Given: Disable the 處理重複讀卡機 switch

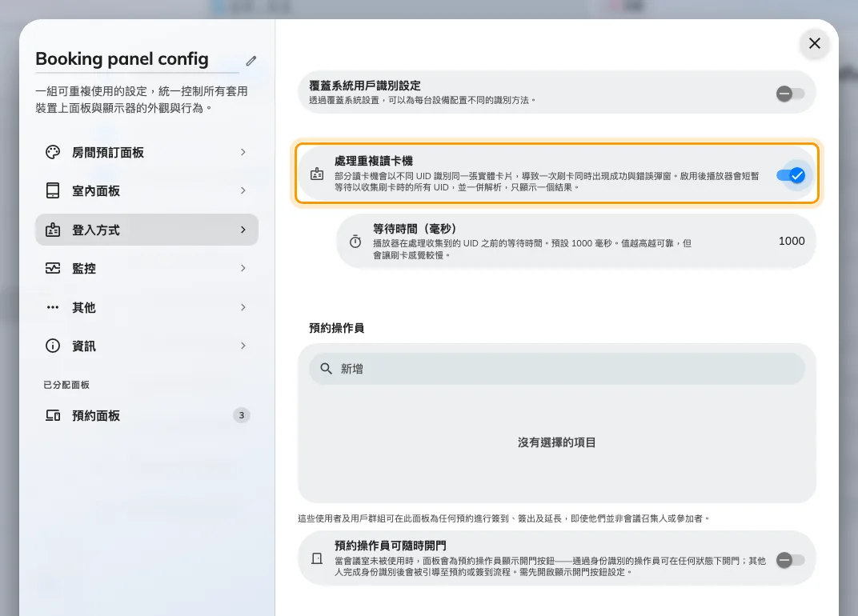Looking at the screenshot, I should pos(791,175).
